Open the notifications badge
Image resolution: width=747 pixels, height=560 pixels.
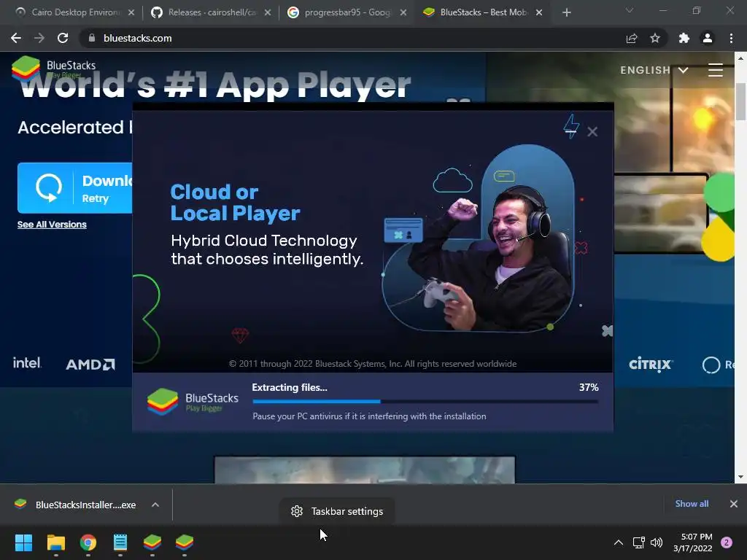pos(727,542)
